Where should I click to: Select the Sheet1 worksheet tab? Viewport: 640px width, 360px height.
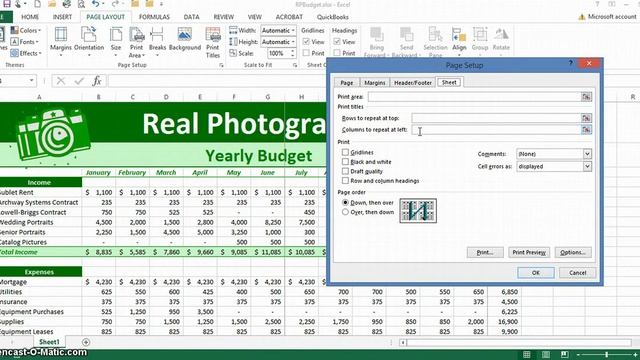(x=49, y=342)
